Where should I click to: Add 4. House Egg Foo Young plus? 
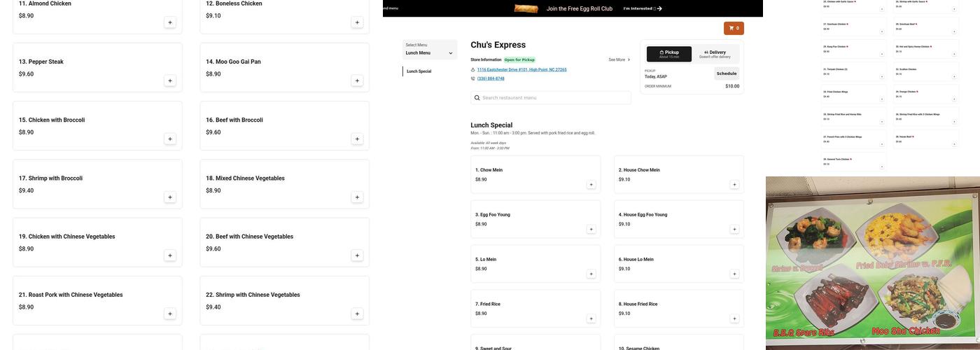(x=734, y=230)
